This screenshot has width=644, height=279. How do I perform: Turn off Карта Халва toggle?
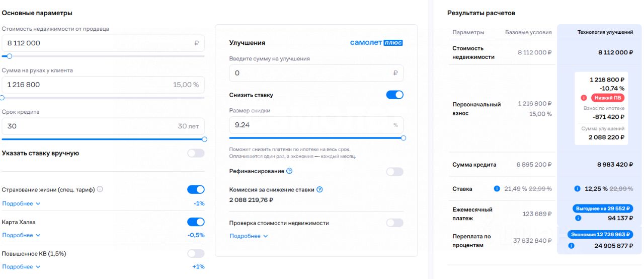click(x=196, y=222)
